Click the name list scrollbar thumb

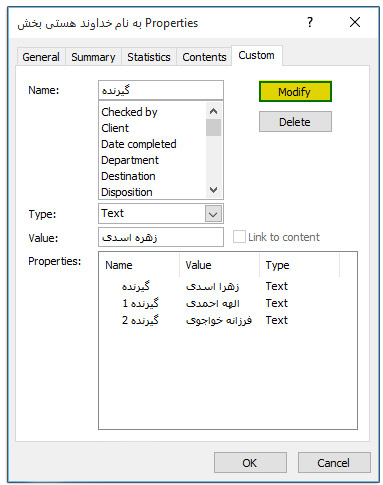pyautogui.click(x=213, y=128)
